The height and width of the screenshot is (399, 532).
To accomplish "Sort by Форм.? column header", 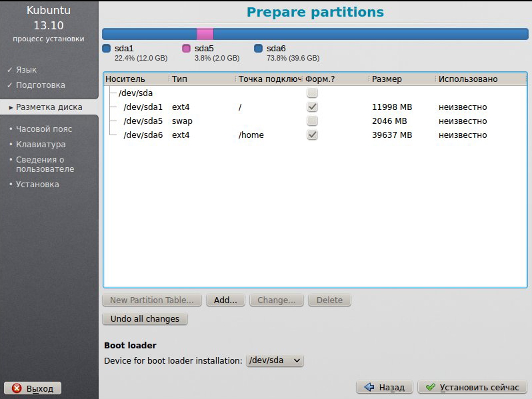I will coord(336,79).
